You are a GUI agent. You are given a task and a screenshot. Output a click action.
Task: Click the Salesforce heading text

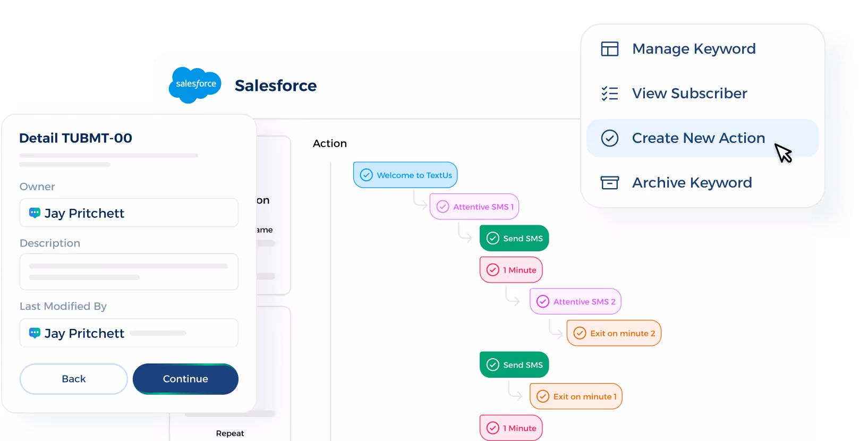[276, 86]
